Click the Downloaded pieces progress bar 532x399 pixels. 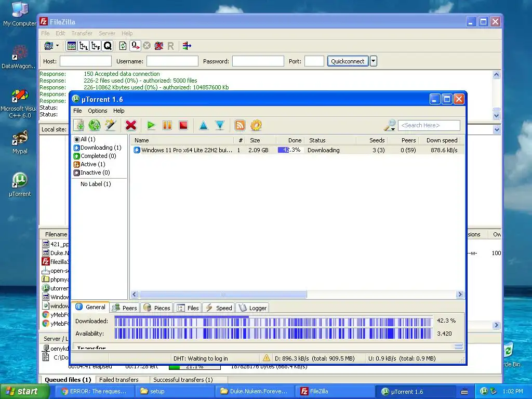(273, 321)
